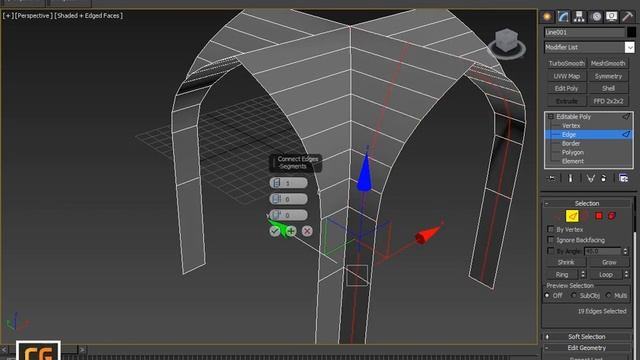The height and width of the screenshot is (360, 640).
Task: Collapse the Editable Poly stack tree
Action: [551, 117]
